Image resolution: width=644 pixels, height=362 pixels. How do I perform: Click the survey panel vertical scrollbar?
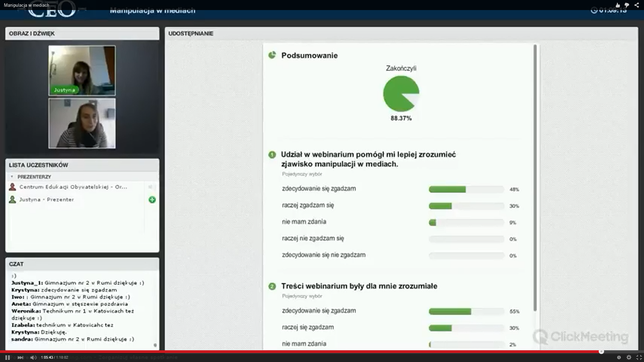535,178
